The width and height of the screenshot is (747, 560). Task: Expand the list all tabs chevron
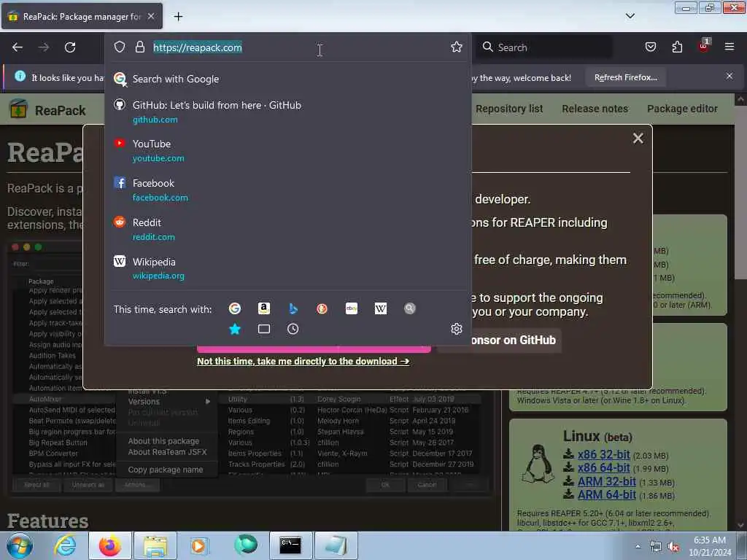[630, 16]
